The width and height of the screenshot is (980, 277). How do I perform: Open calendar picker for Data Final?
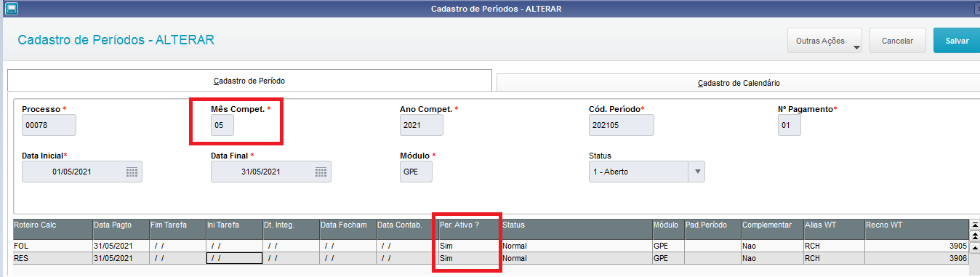[x=321, y=172]
